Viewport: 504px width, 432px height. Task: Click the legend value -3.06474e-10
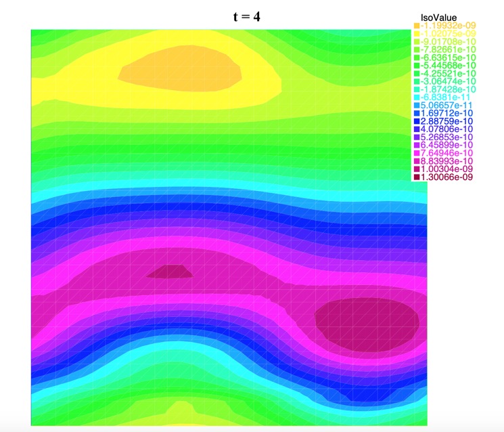pos(448,81)
